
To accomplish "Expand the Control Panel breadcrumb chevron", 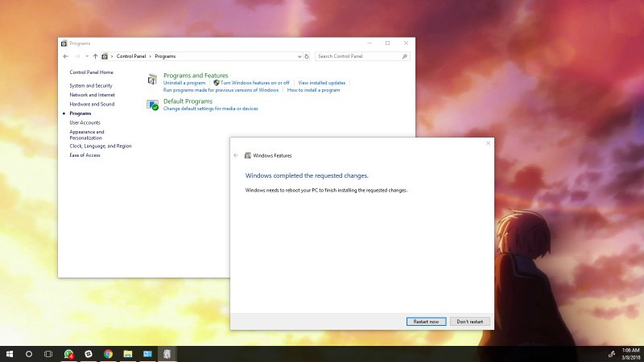I will [112, 56].
